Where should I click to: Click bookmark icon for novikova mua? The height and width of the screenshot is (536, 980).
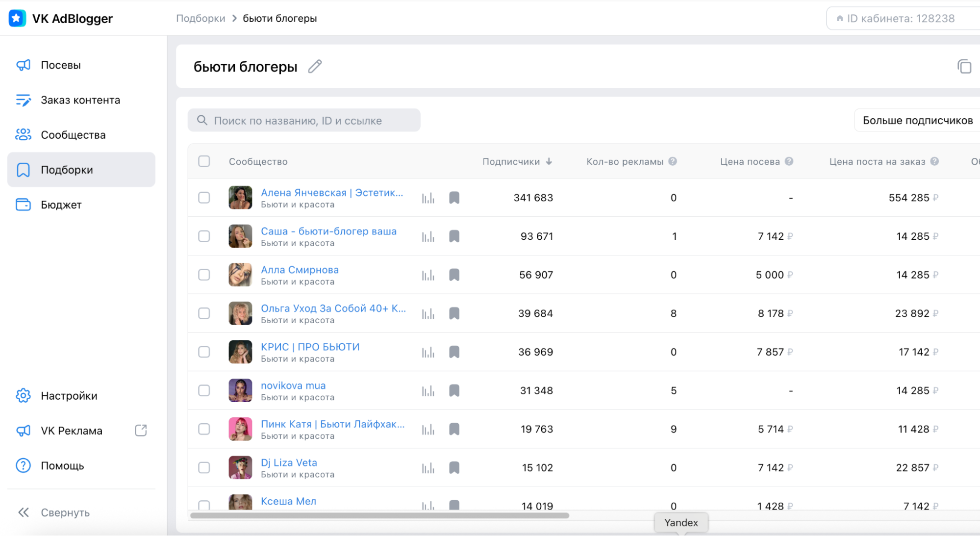454,391
